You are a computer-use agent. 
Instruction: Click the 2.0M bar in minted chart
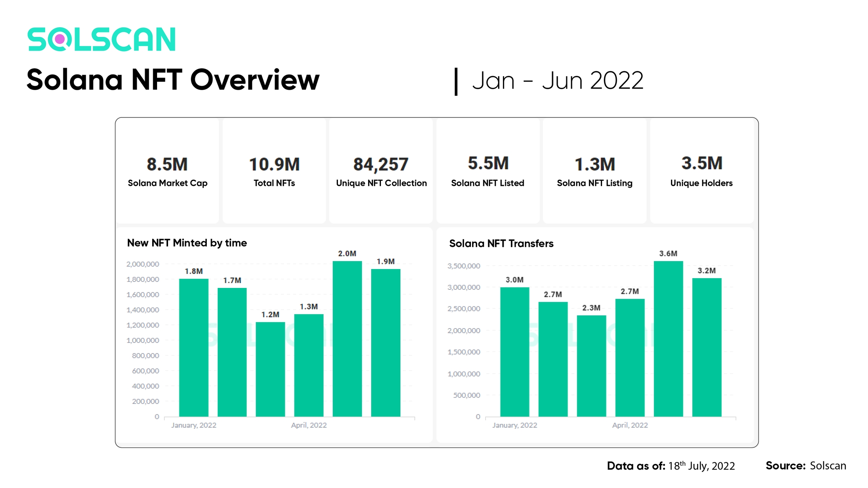[x=347, y=338]
